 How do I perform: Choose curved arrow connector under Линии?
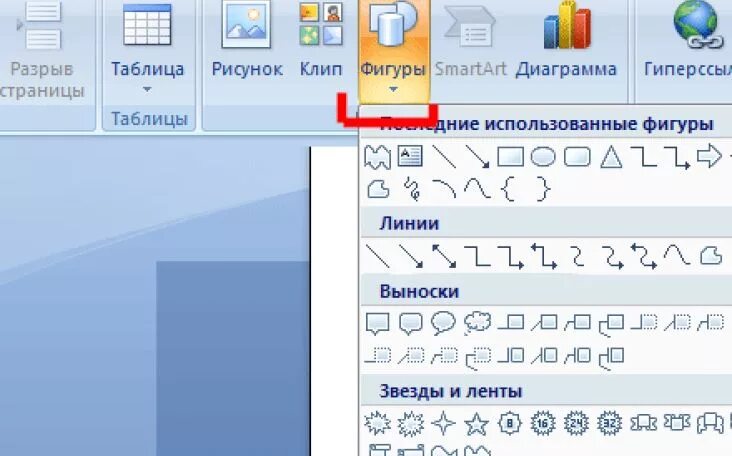tap(612, 257)
